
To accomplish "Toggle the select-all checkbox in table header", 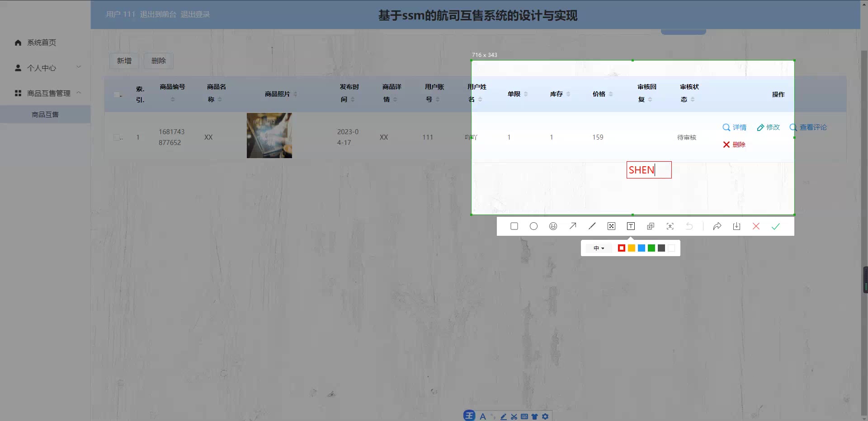I will (x=117, y=94).
